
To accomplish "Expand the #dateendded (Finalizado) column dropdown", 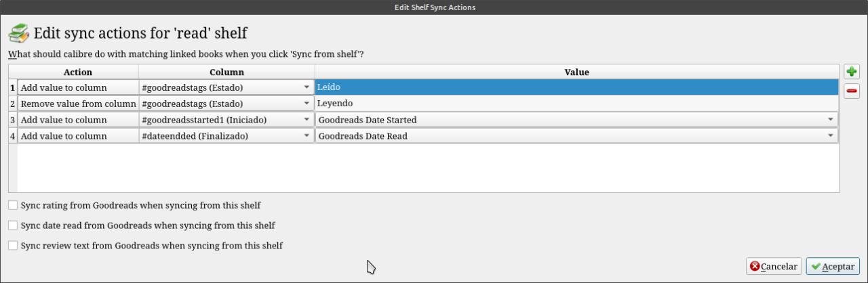I will (307, 136).
